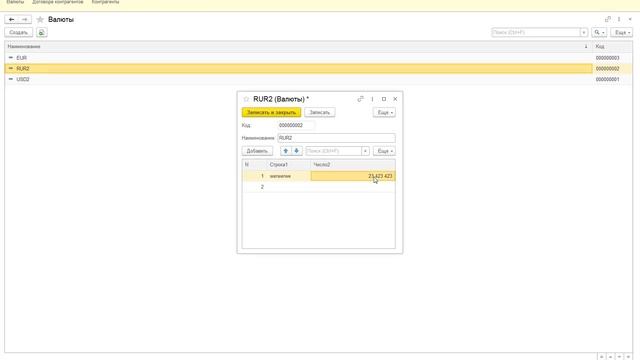Open the Контрагенты menu item
Image resolution: width=640 pixels, height=360 pixels.
click(105, 2)
